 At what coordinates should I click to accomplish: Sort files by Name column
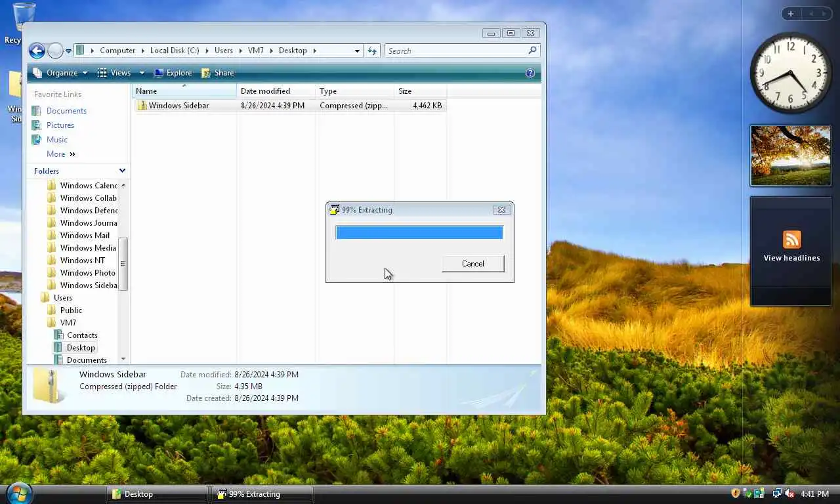pyautogui.click(x=184, y=91)
